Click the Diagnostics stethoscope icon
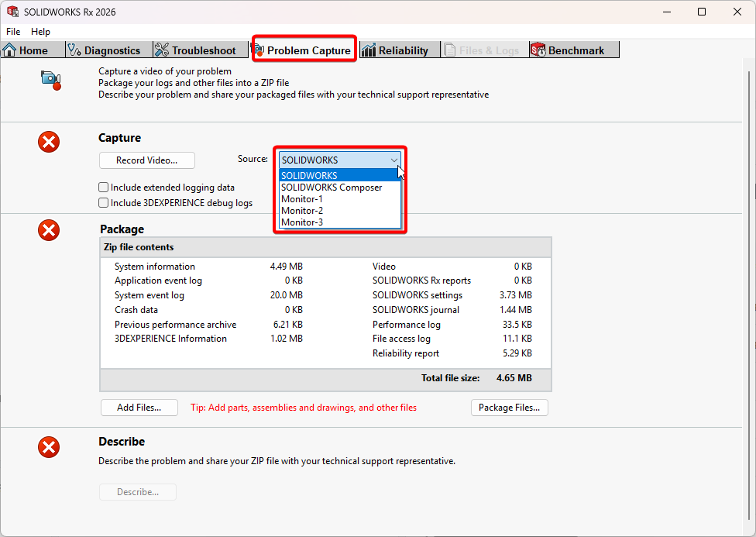Screen dimensions: 756x537 point(74,50)
